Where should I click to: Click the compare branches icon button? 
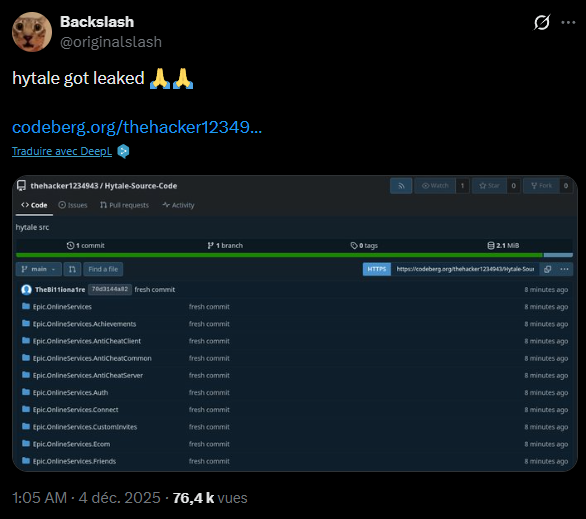tap(73, 269)
